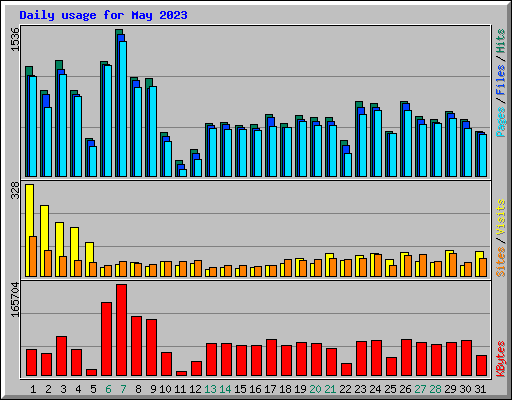Click day 22 on the x-axis
The height and width of the screenshot is (400, 512).
click(345, 389)
